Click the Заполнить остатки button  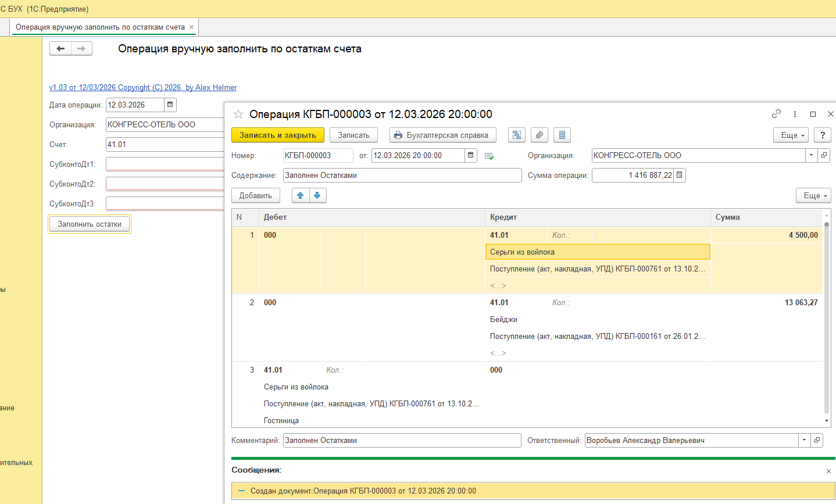coord(90,224)
